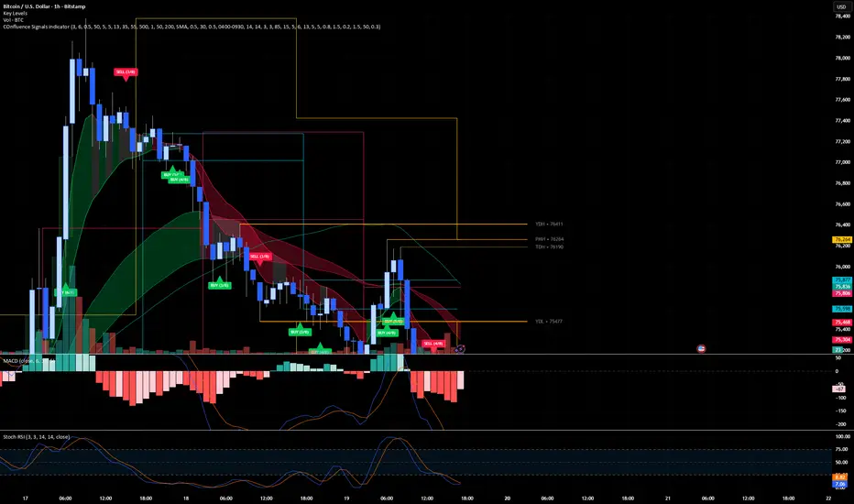Click the YDH 76411 level label
854x504 pixels.
coord(549,224)
